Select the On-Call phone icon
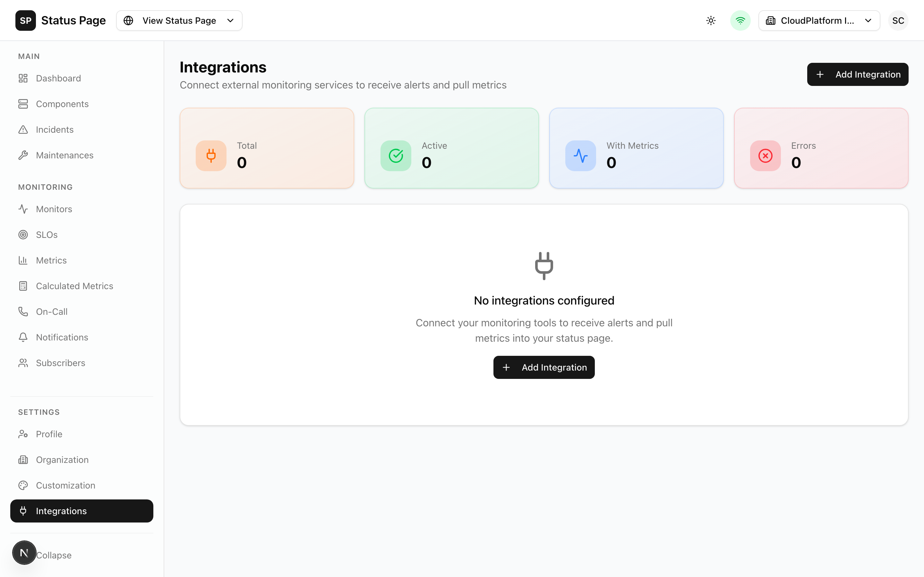 (23, 311)
